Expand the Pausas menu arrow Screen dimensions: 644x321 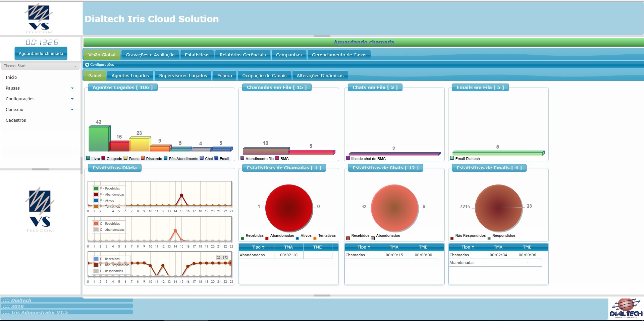[72, 88]
